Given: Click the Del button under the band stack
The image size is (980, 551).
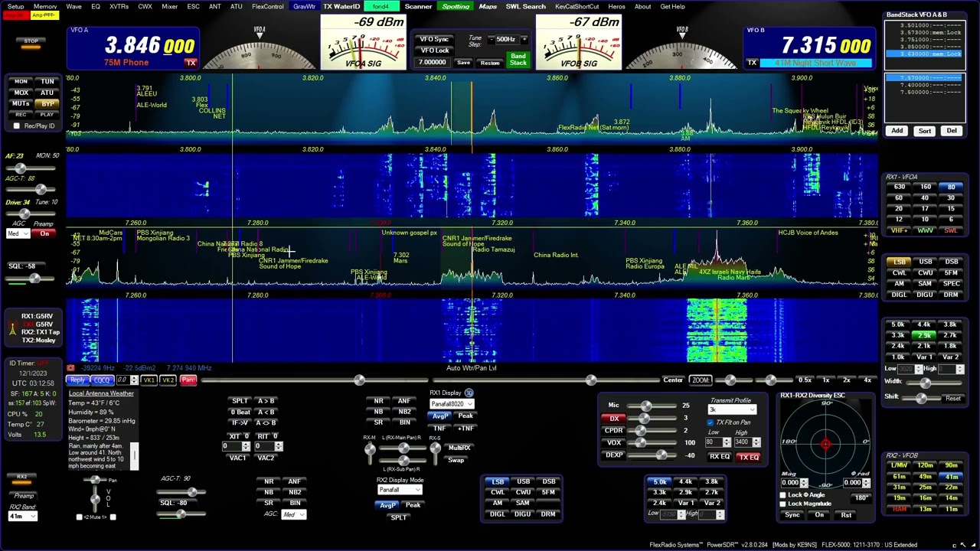Looking at the screenshot, I should tap(951, 131).
